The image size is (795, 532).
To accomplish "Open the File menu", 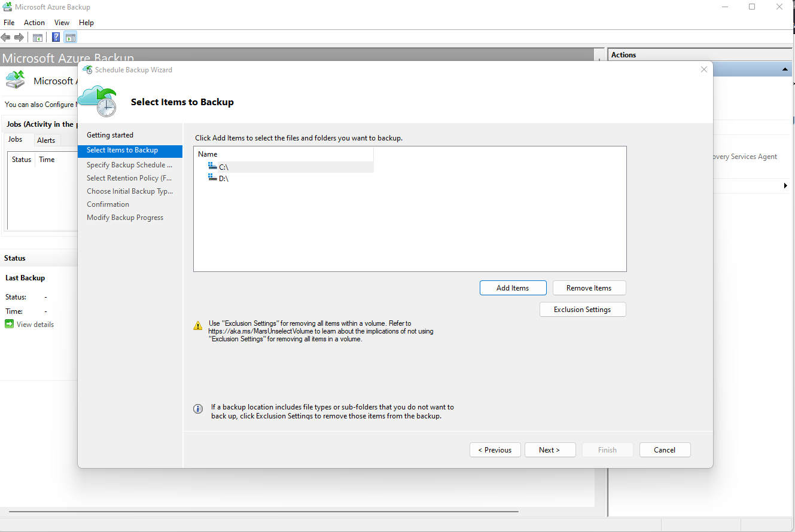I will [x=9, y=23].
